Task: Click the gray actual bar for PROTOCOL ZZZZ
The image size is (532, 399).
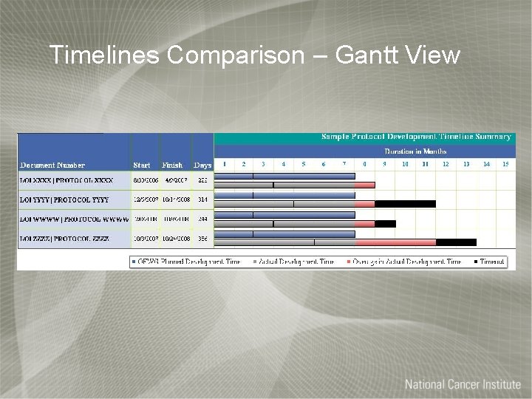Action: click(x=284, y=242)
